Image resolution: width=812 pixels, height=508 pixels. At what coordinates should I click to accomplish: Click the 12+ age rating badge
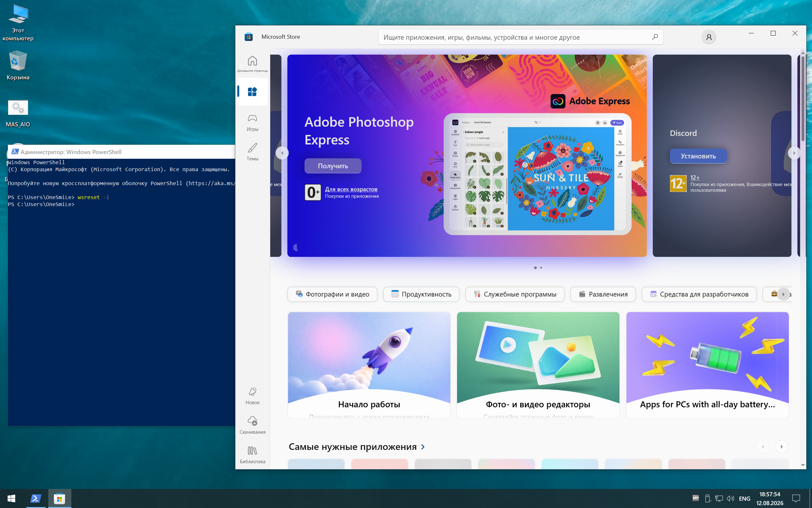click(678, 184)
